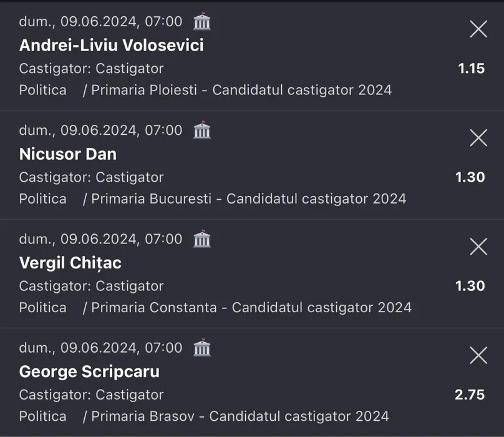Open Primaria Ploiesti - Candidatul castigator 2024 market
The width and height of the screenshot is (504, 437).
tap(241, 90)
